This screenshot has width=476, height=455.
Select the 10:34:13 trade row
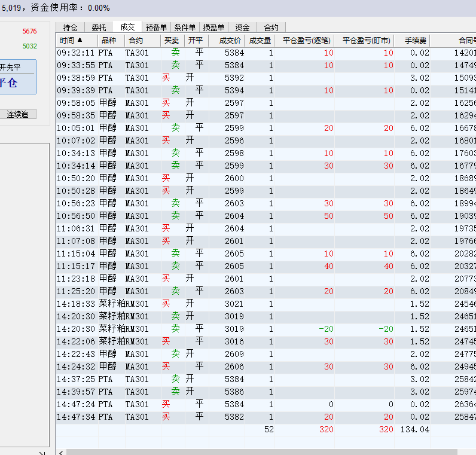point(266,153)
